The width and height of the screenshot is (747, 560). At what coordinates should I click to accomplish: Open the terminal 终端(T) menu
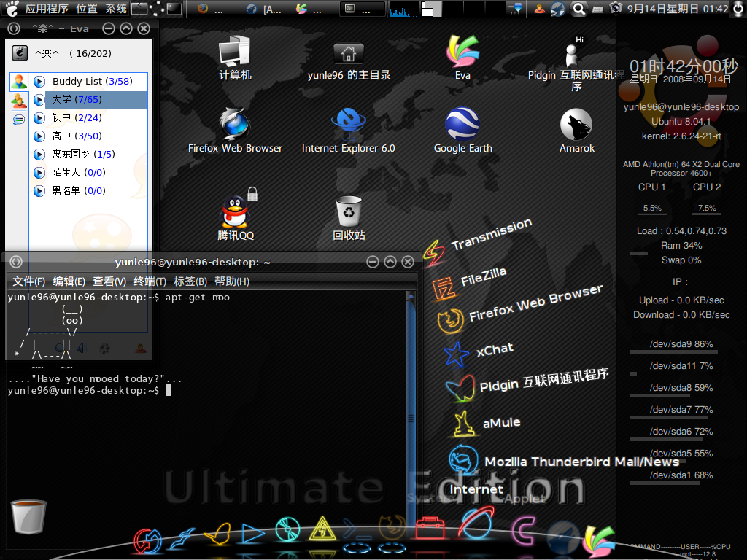click(150, 281)
